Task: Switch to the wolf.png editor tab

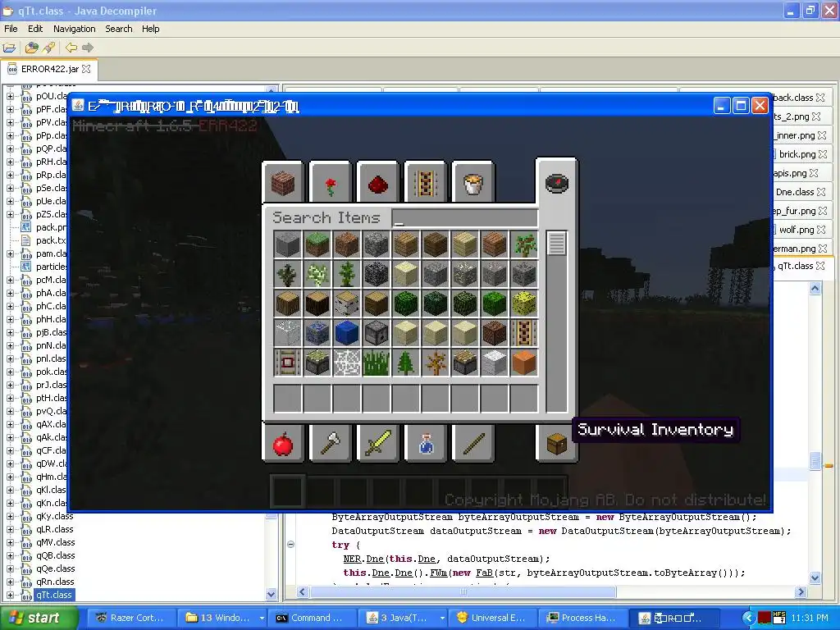Action: tap(797, 230)
